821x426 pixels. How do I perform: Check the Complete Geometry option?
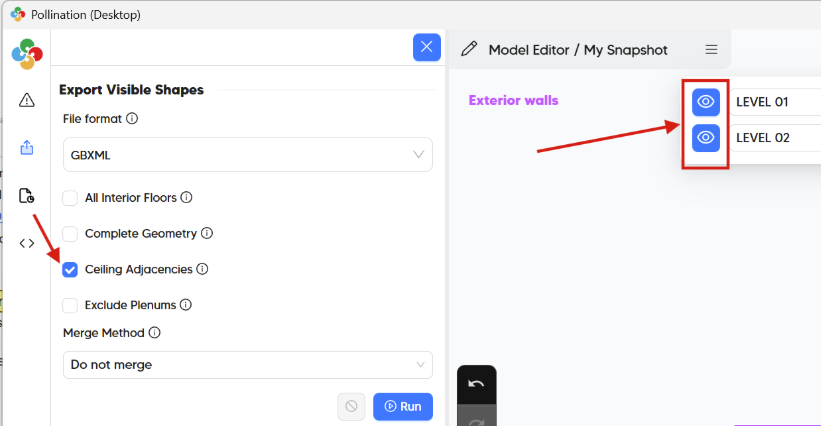tap(70, 234)
